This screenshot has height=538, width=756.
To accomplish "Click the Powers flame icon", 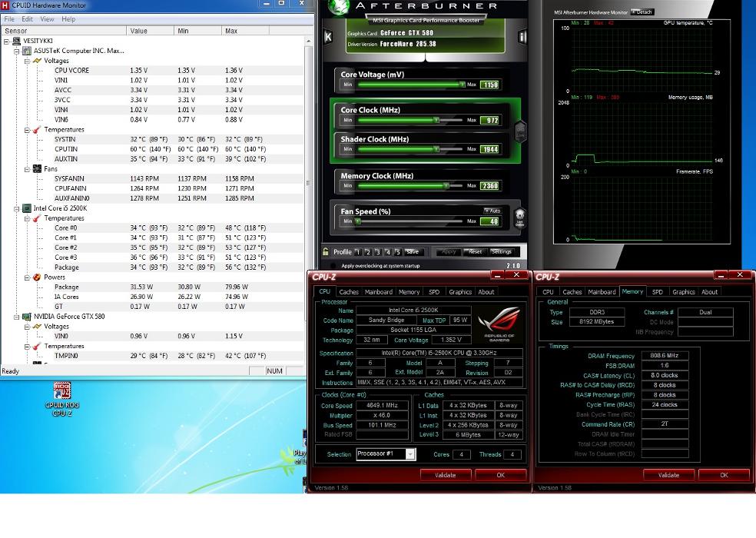I will 37,277.
